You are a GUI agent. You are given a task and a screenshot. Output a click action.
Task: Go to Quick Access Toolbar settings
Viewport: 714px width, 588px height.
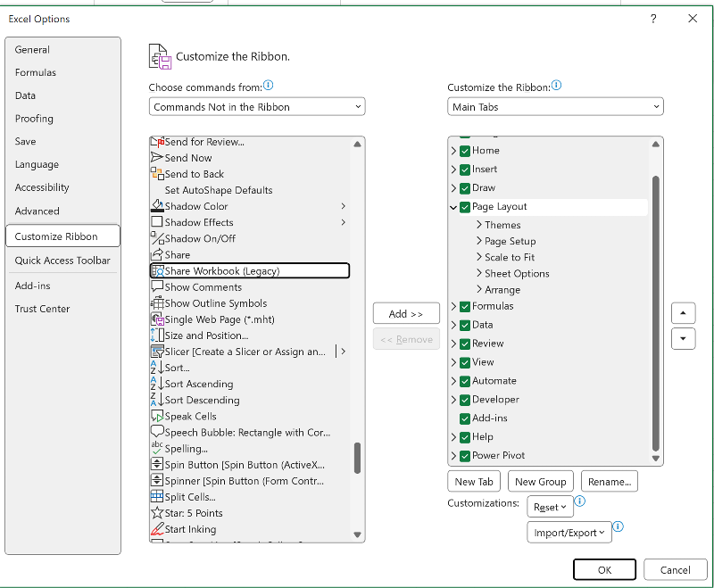pyautogui.click(x=62, y=261)
